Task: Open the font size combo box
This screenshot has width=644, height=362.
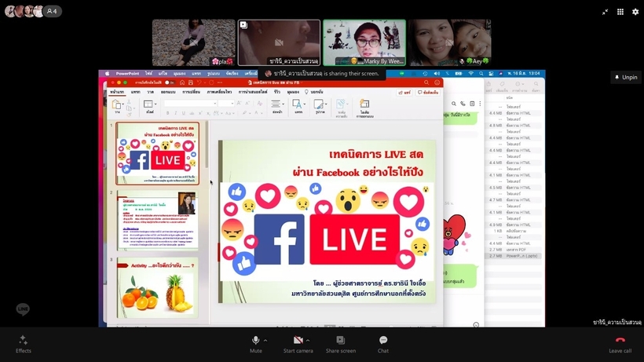Action: click(x=226, y=104)
